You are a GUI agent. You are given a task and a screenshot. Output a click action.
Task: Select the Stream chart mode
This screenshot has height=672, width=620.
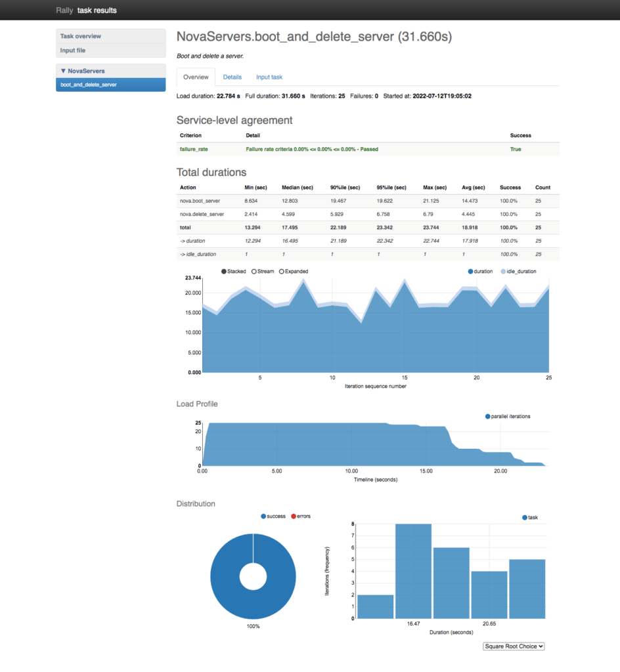pos(254,271)
